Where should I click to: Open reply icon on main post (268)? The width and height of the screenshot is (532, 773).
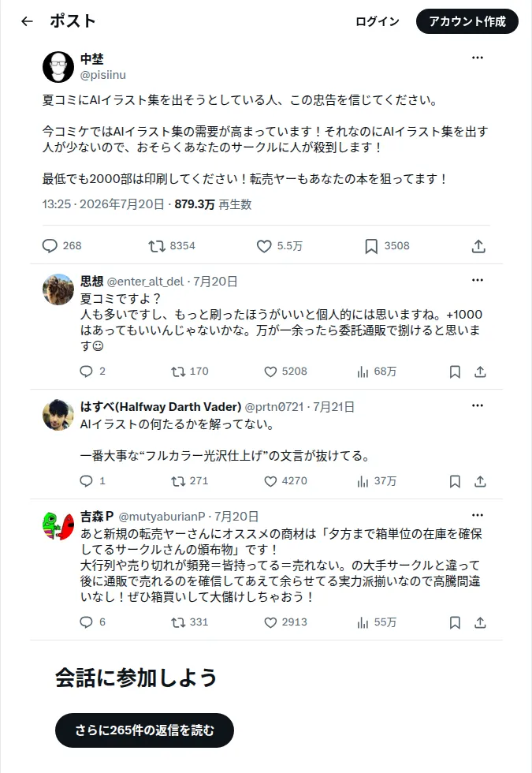pos(50,245)
